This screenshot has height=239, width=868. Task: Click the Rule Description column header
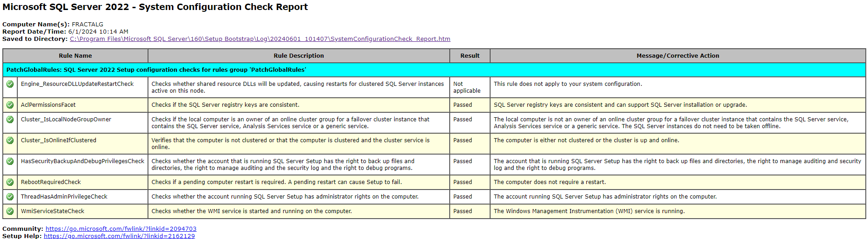click(299, 56)
